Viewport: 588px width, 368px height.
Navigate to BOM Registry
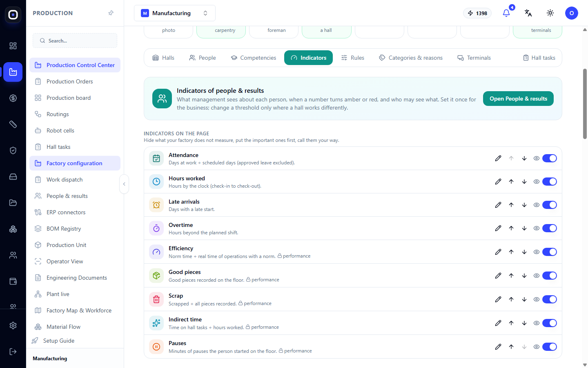(75, 229)
